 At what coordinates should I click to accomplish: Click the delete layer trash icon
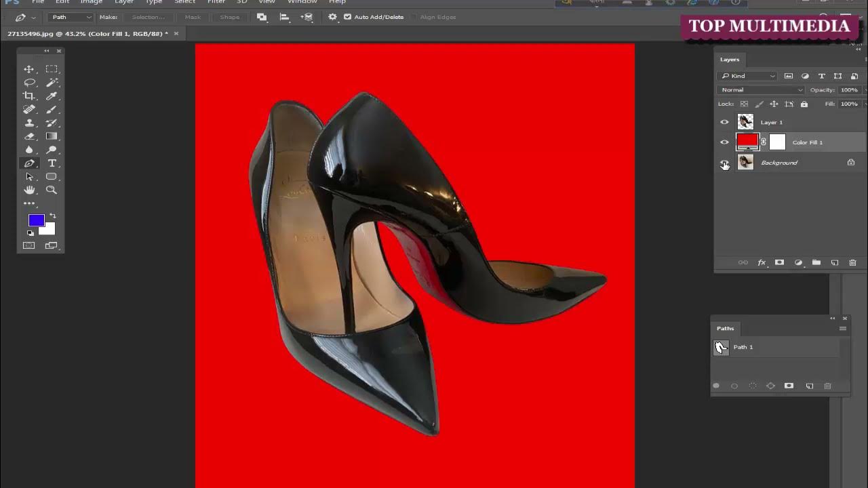click(852, 262)
